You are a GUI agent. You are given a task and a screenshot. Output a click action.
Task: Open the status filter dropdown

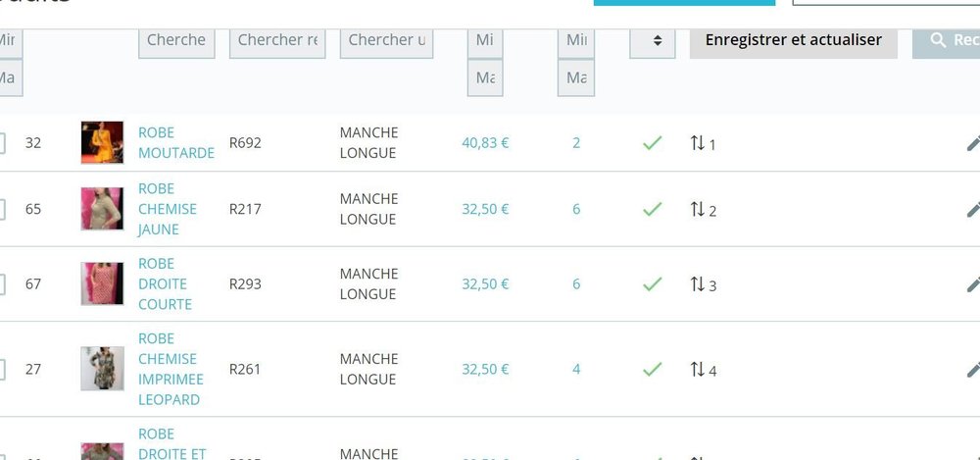pos(653,41)
